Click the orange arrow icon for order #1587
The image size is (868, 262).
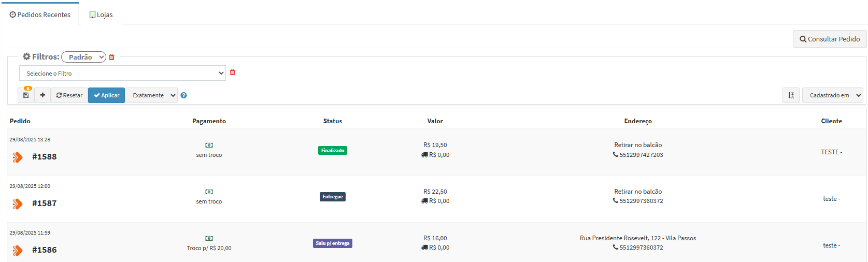pyautogui.click(x=18, y=204)
